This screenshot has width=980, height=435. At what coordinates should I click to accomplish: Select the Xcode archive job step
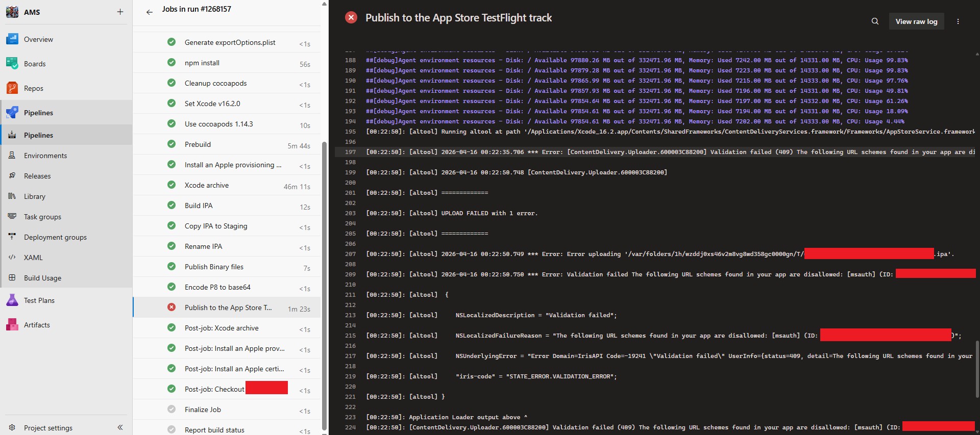pyautogui.click(x=227, y=185)
